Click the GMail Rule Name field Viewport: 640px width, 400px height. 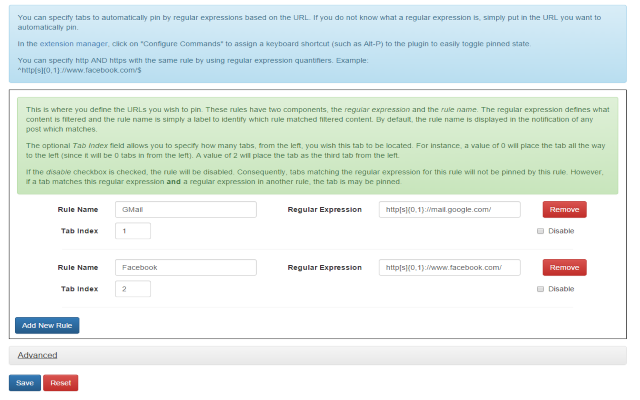(186, 209)
